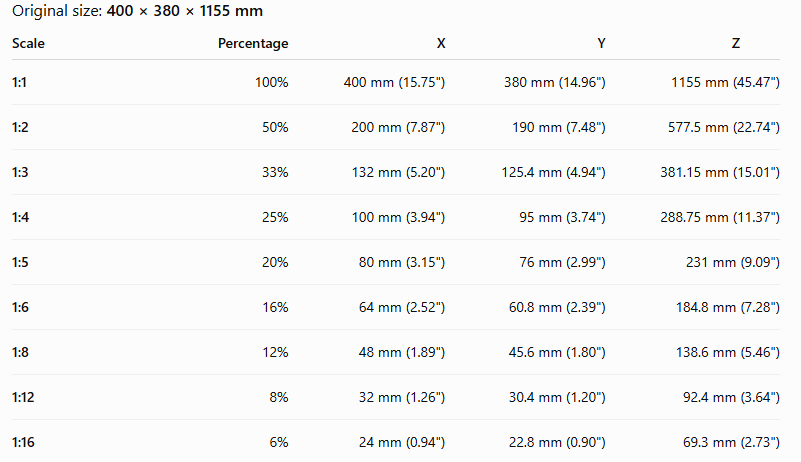Image resolution: width=801 pixels, height=462 pixels.
Task: Click the Z column header
Action: (x=736, y=43)
